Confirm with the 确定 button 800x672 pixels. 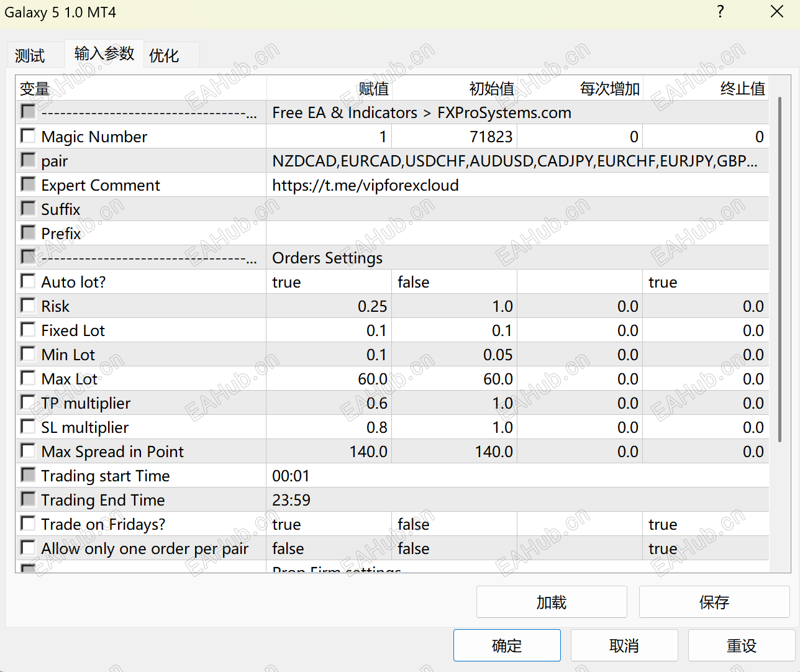pyautogui.click(x=507, y=645)
